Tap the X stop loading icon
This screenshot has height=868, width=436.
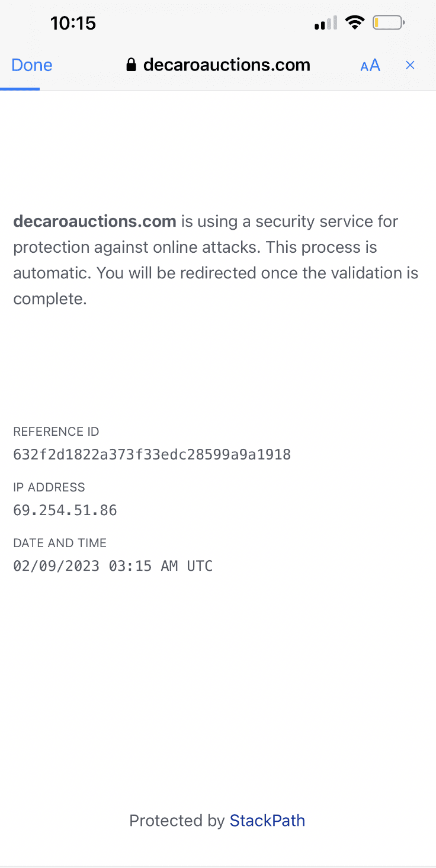pyautogui.click(x=410, y=65)
